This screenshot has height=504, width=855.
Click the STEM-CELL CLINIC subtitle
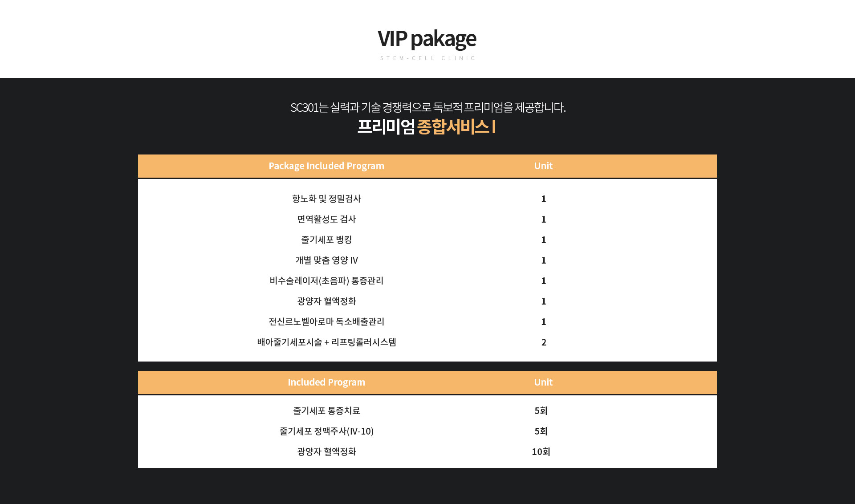point(427,58)
